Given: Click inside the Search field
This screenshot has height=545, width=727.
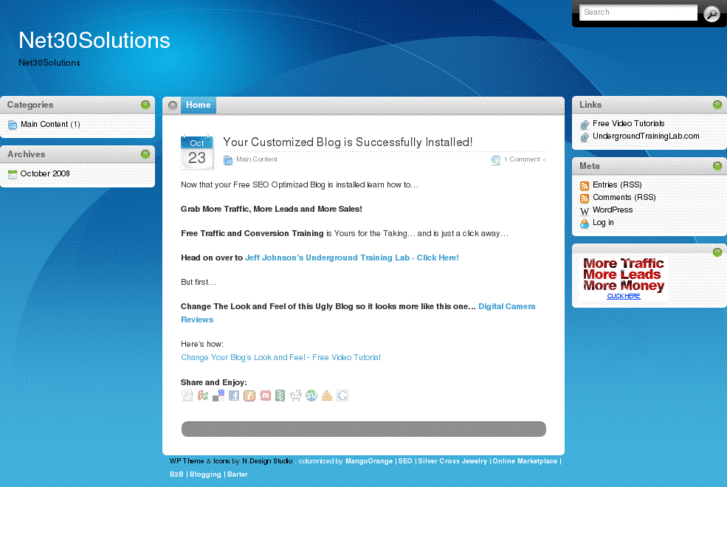Looking at the screenshot, I should pos(638,13).
